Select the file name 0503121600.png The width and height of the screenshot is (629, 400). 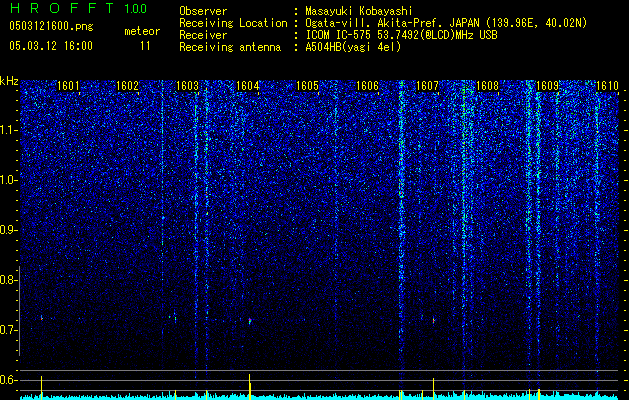point(51,26)
